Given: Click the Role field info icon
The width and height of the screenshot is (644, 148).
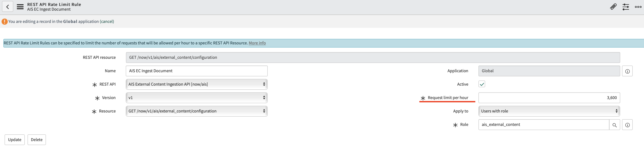Looking at the screenshot, I should tap(627, 125).
